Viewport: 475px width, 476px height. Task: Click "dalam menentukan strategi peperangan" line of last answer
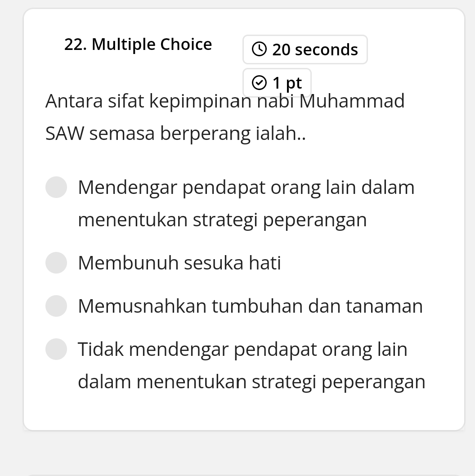pyautogui.click(x=251, y=382)
